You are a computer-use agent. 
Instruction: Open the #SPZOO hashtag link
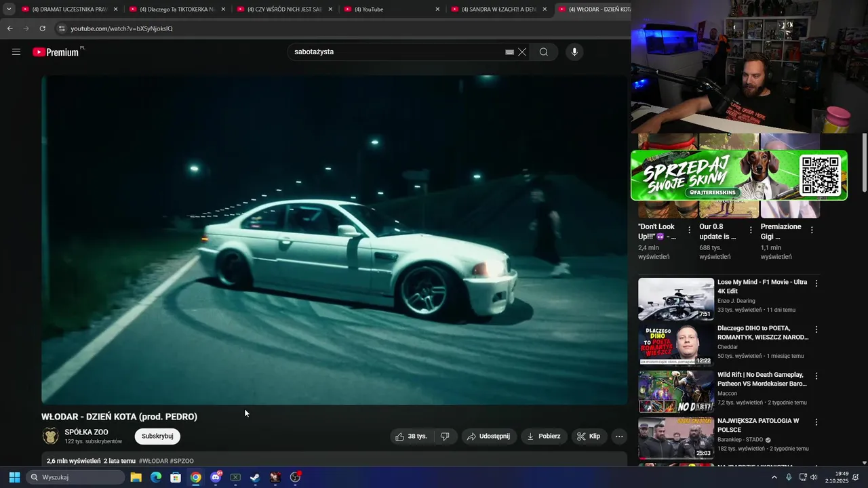[x=182, y=461]
